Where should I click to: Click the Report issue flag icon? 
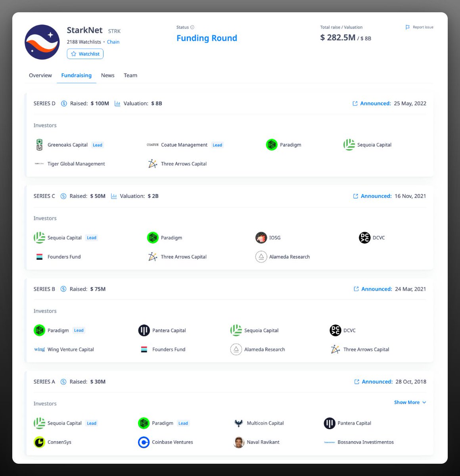click(x=408, y=27)
